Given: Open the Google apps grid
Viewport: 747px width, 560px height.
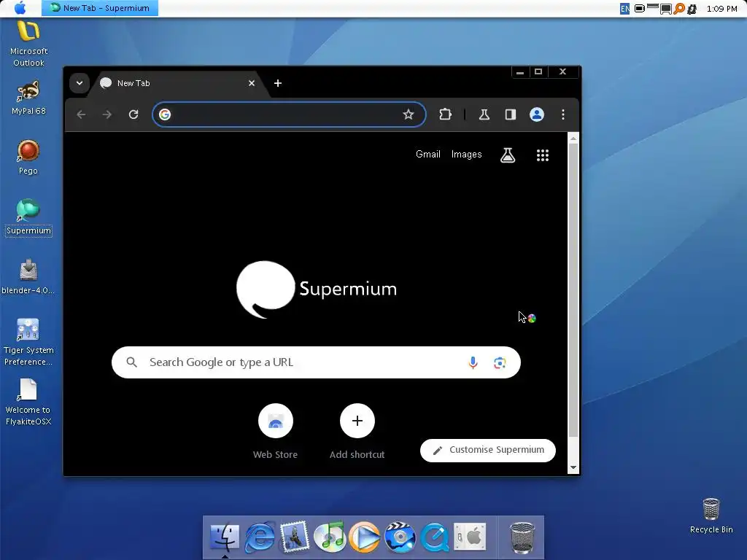Looking at the screenshot, I should [543, 155].
